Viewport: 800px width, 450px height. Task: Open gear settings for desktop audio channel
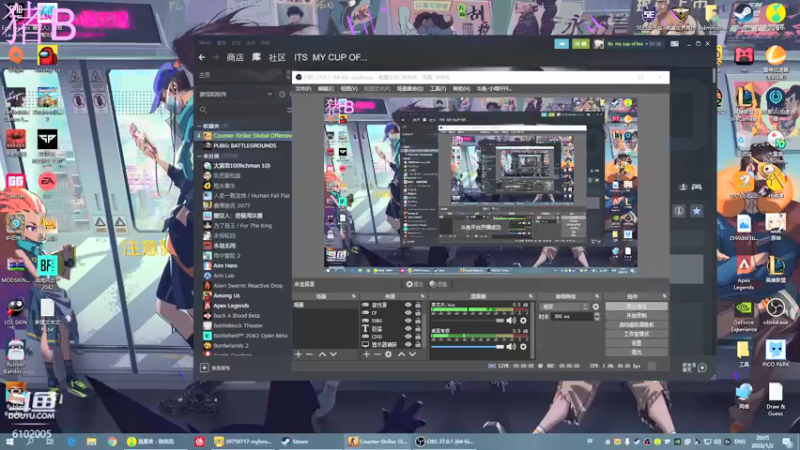pos(523,346)
